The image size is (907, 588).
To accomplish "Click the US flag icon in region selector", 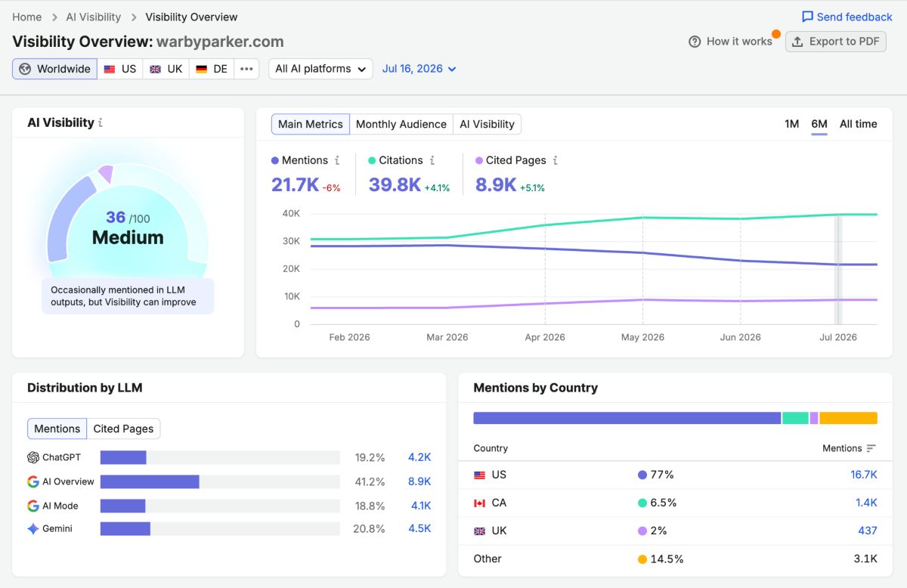I will [110, 69].
